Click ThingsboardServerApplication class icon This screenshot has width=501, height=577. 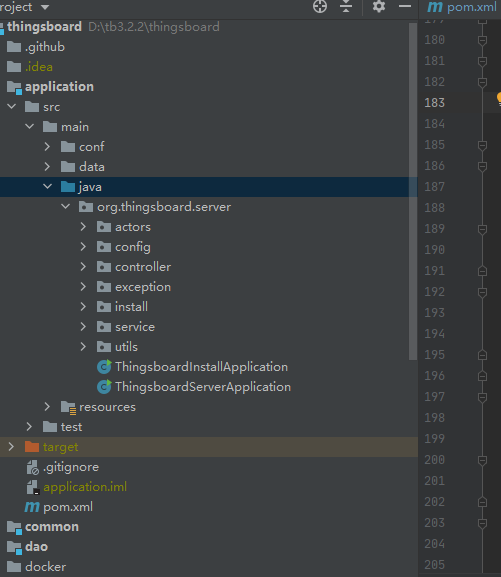pos(104,386)
